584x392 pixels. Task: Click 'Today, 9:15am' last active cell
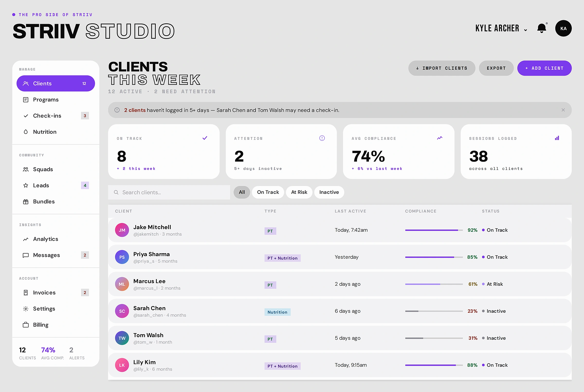[351, 365]
